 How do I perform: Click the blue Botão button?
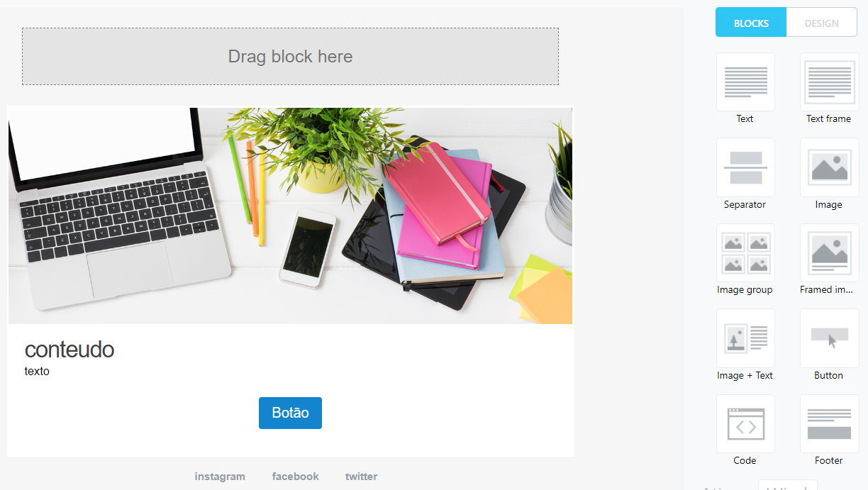point(290,413)
